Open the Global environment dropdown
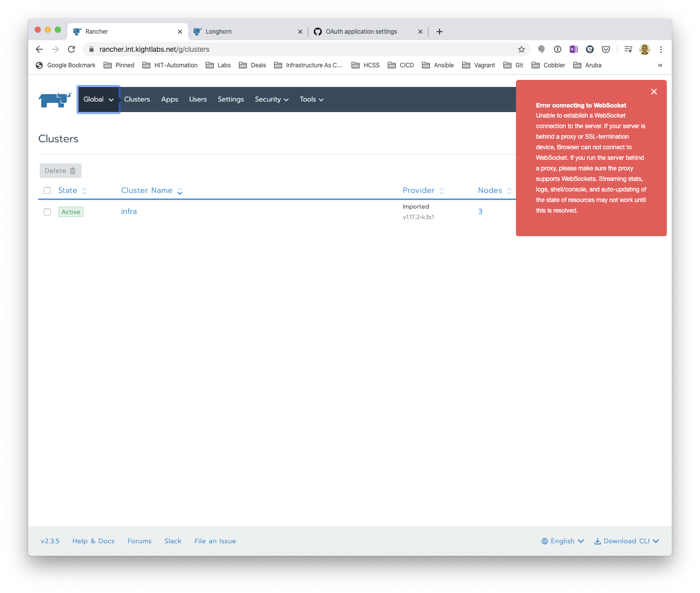This screenshot has height=593, width=700. 98,100
